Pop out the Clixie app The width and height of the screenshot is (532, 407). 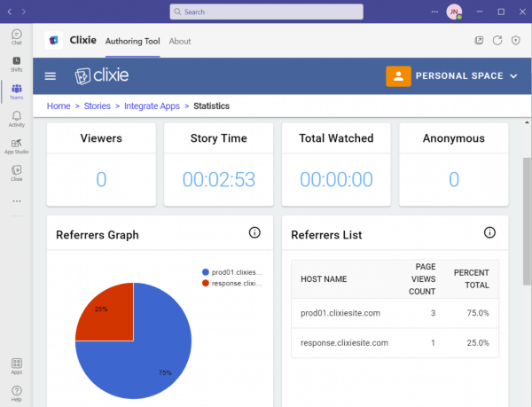click(479, 41)
